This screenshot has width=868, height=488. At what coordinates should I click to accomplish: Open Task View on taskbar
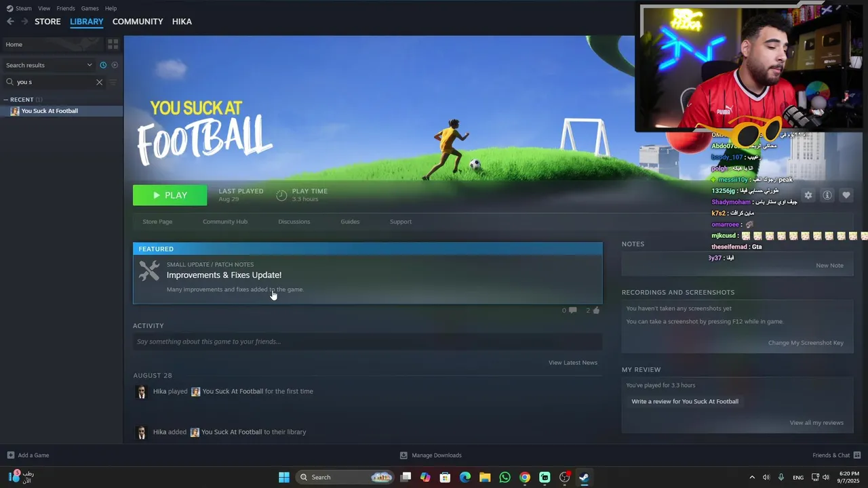pyautogui.click(x=406, y=477)
